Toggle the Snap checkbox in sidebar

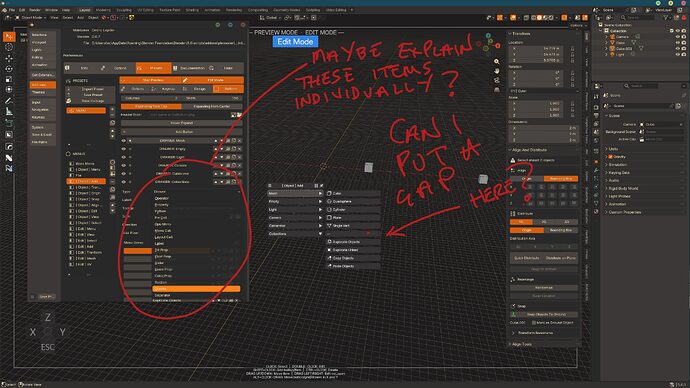pyautogui.click(x=514, y=306)
